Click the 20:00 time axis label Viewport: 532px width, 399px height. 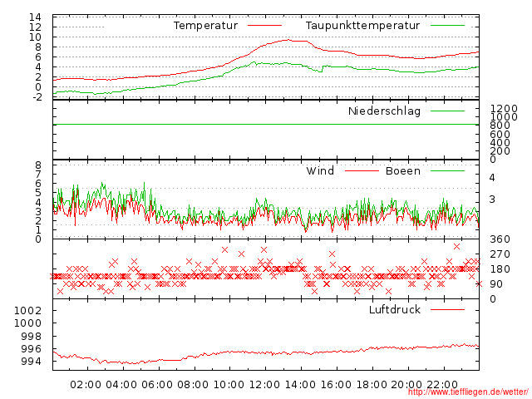pyautogui.click(x=406, y=385)
